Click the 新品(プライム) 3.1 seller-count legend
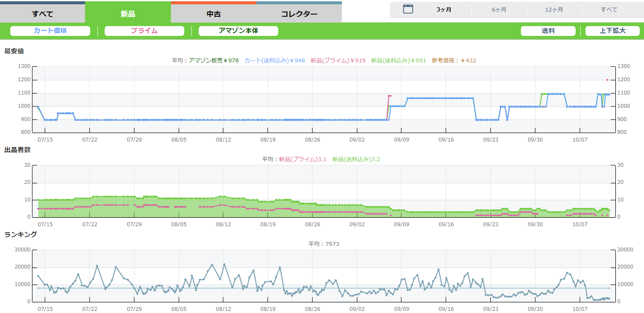This screenshot has height=313, width=644. (303, 159)
